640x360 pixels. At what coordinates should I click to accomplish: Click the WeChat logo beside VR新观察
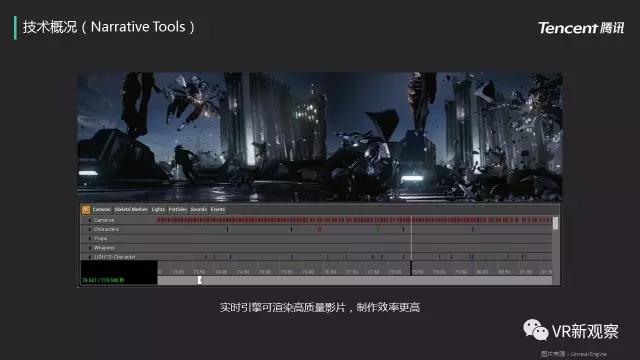pyautogui.click(x=536, y=330)
